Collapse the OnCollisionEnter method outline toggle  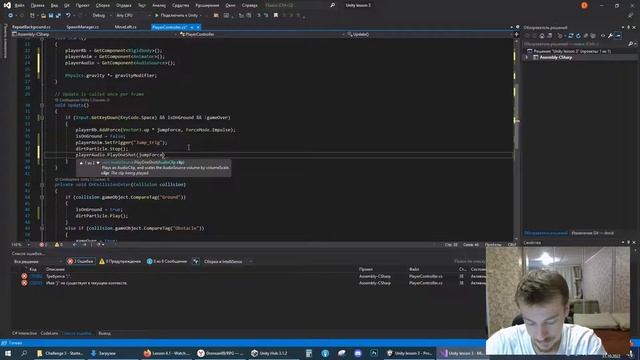[x=42, y=184]
